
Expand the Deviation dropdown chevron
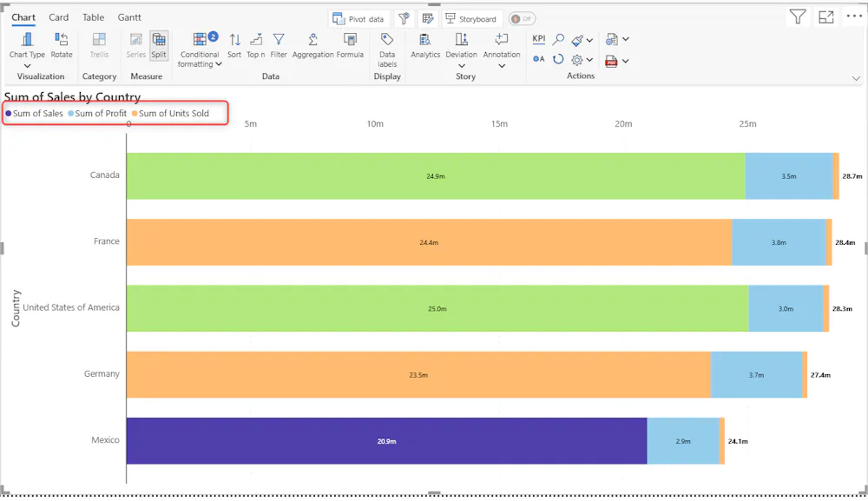pos(461,66)
